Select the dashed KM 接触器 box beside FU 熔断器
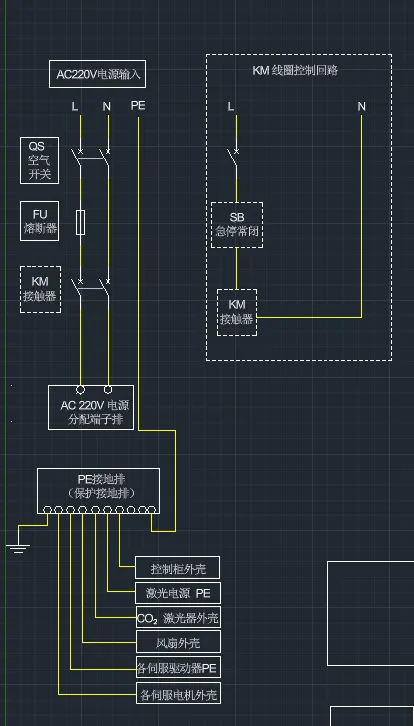Viewport: 414px width, 726px height. click(x=40, y=289)
